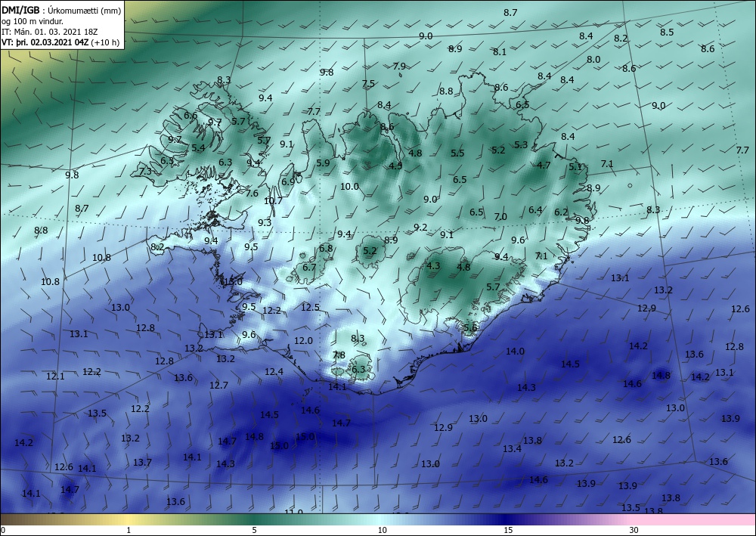The height and width of the screenshot is (536, 756).
Task: Click the '1' label on the color scale
Action: click(129, 531)
